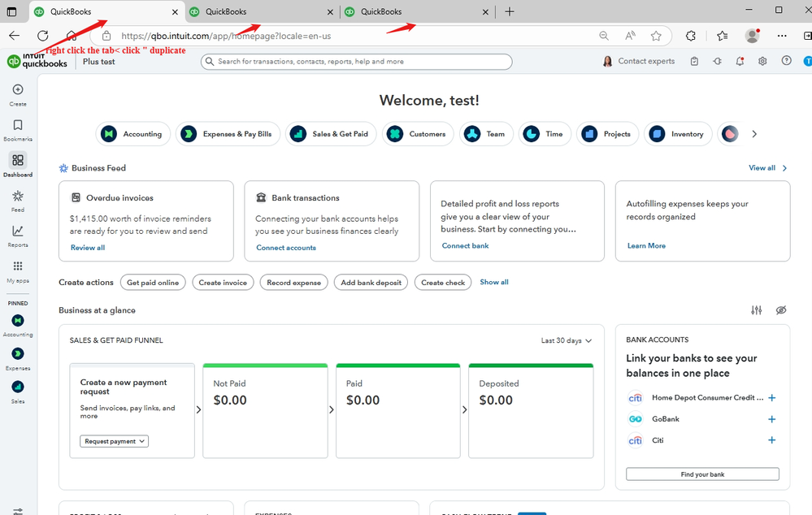The height and width of the screenshot is (515, 812).
Task: Close the first QuickBooks tab
Action: 175,11
